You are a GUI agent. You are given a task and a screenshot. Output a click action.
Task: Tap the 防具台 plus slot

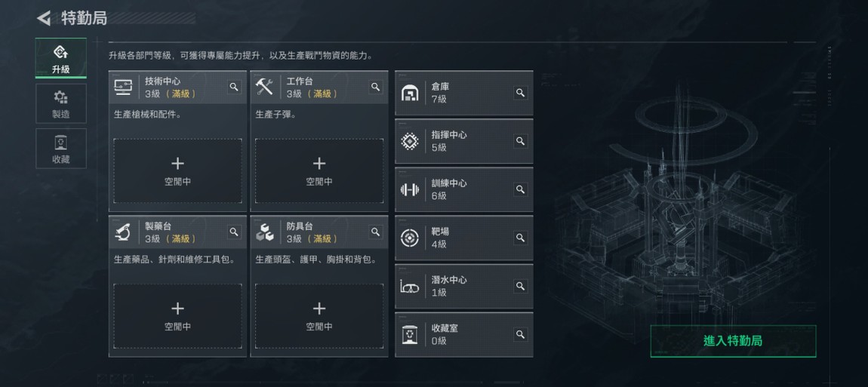(319, 315)
